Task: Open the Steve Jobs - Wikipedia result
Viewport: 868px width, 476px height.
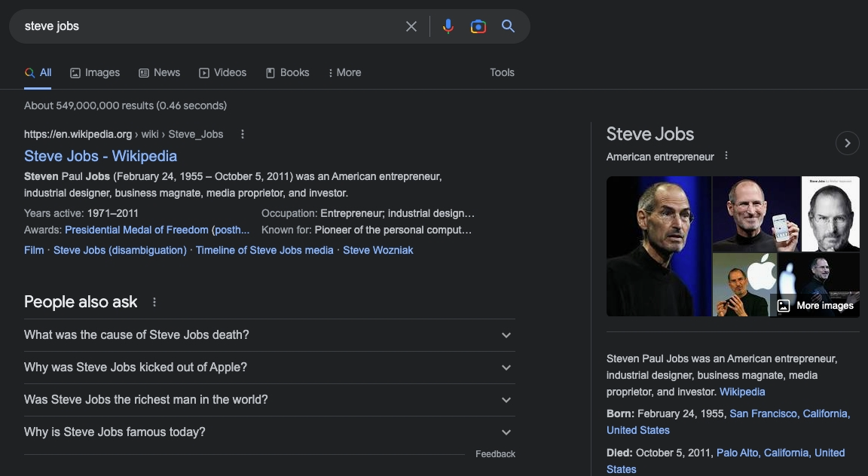Action: (x=101, y=156)
